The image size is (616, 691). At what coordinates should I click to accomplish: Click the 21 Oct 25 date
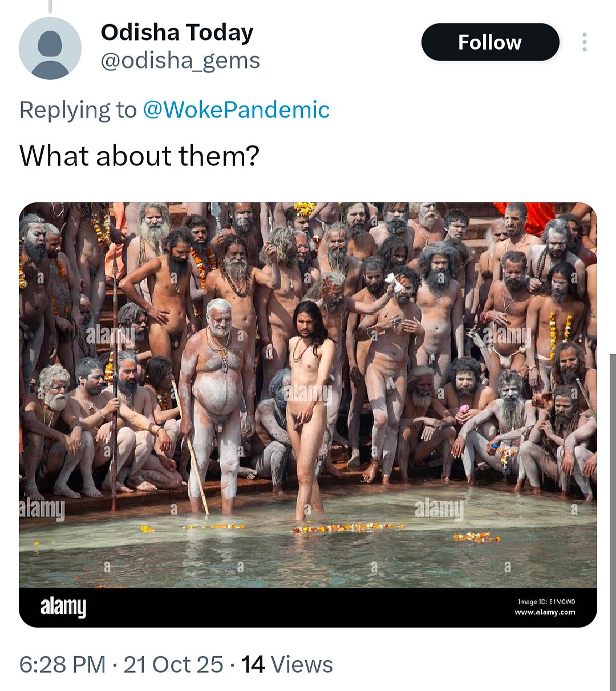pos(173,665)
